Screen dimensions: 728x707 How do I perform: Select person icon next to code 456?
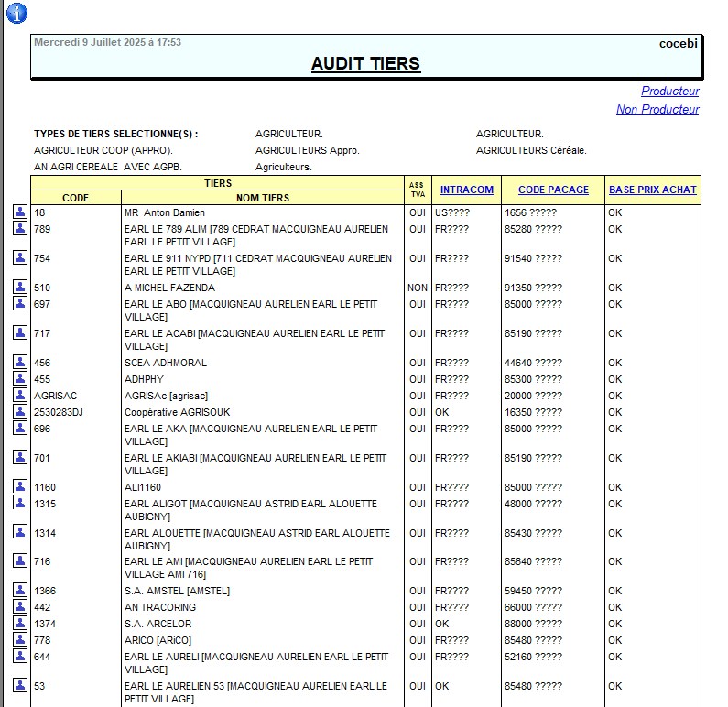tap(20, 362)
